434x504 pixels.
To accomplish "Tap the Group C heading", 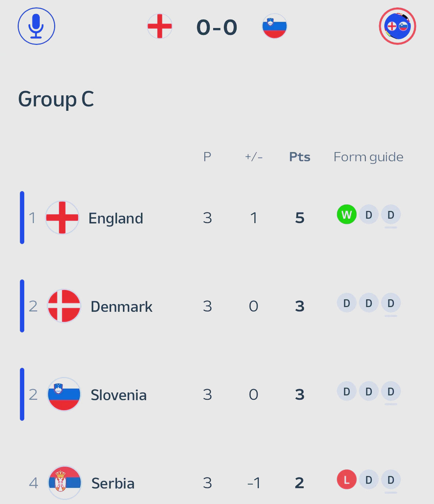I will 56,99.
